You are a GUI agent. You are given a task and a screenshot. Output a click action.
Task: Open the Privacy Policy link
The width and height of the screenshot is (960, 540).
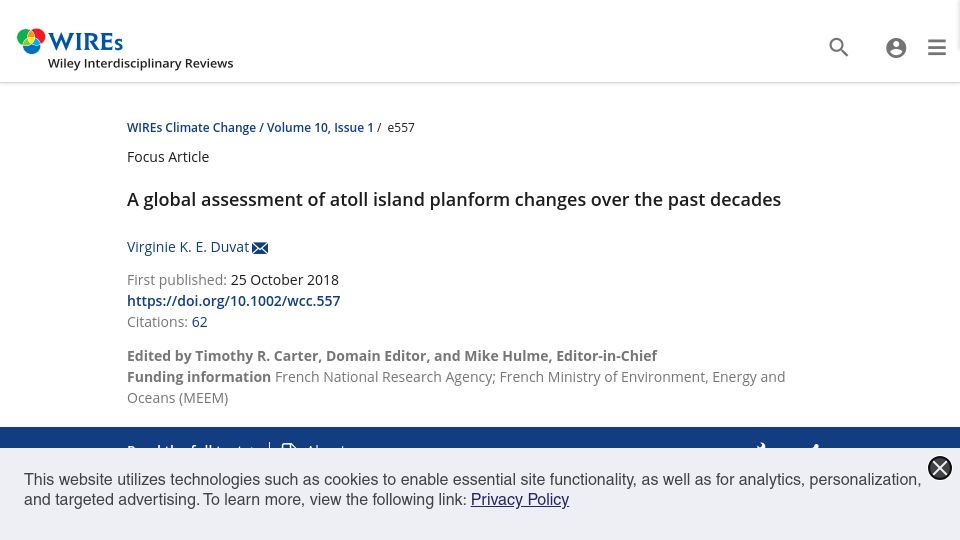pos(520,500)
